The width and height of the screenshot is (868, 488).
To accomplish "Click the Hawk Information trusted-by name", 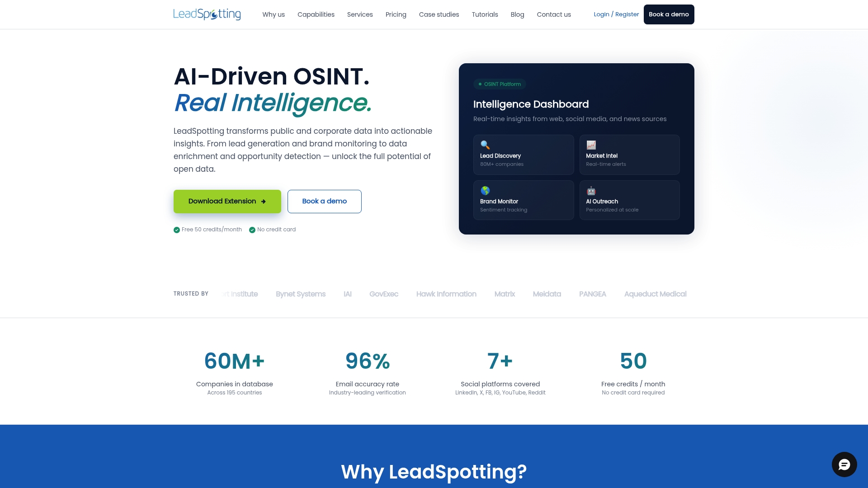I will [x=446, y=294].
